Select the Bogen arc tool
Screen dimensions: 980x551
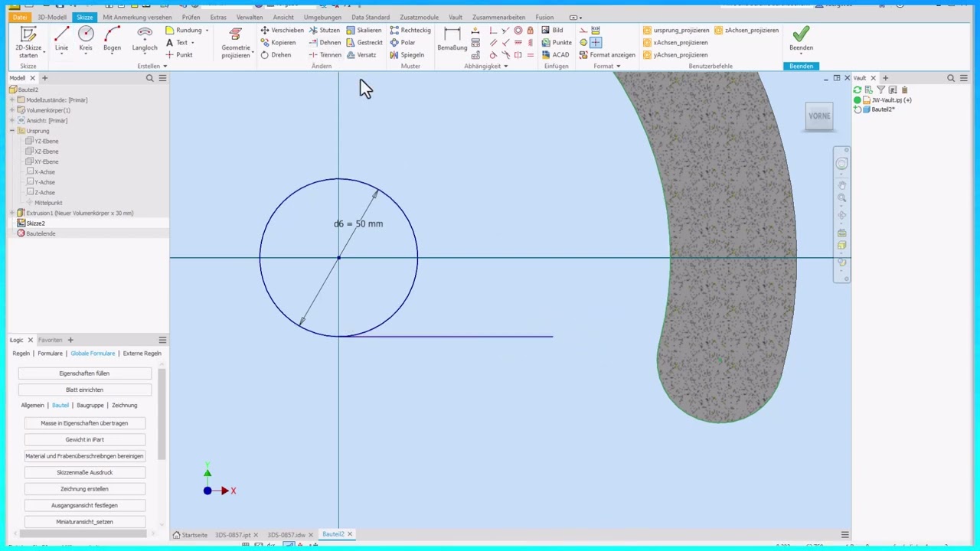[x=113, y=39]
